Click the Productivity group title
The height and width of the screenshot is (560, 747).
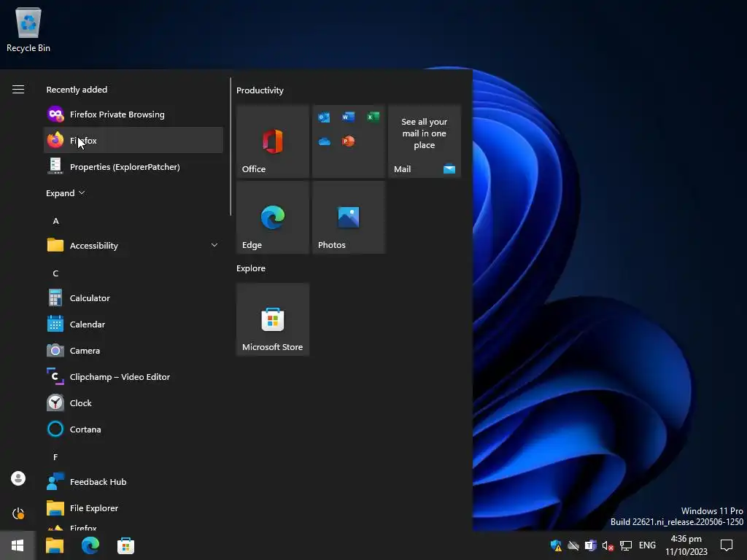coord(260,90)
